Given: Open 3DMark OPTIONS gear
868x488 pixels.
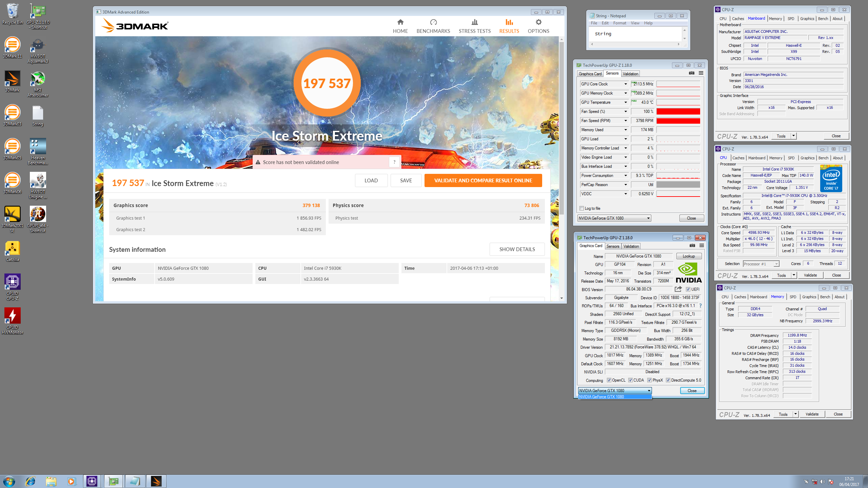Looking at the screenshot, I should pos(538,26).
